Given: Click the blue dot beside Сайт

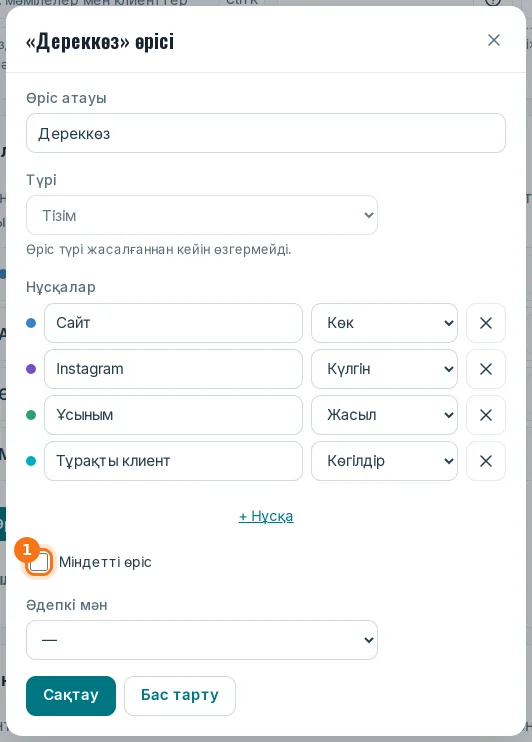Looking at the screenshot, I should 31,323.
